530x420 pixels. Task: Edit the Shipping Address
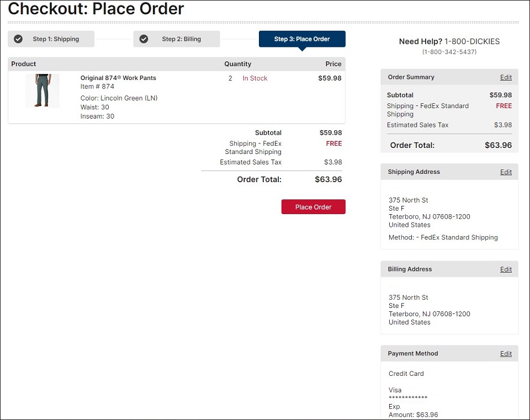pos(506,172)
